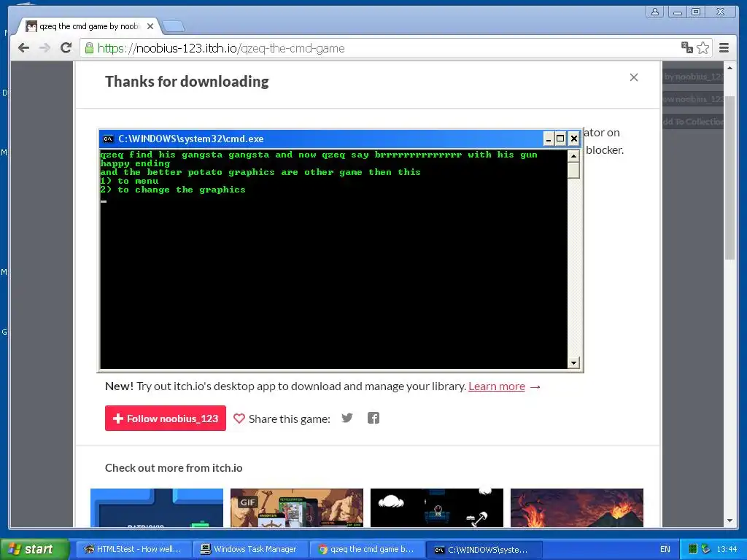Click the translate page icon

(686, 47)
